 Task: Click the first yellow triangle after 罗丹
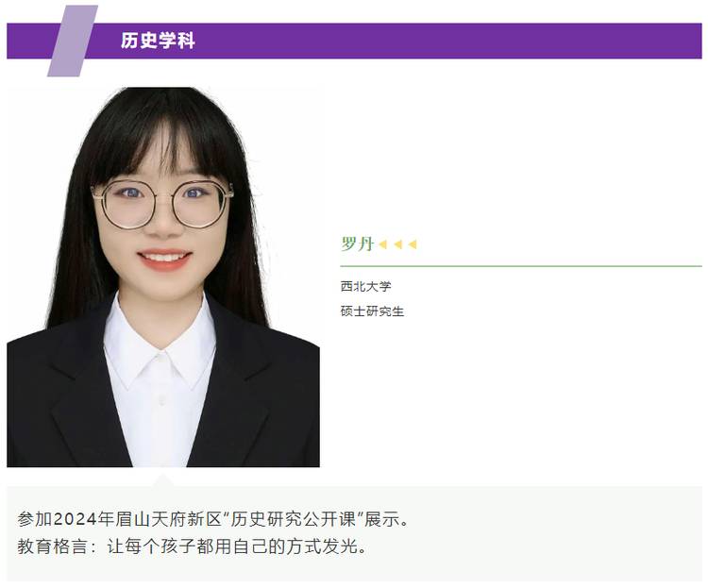click(x=383, y=244)
